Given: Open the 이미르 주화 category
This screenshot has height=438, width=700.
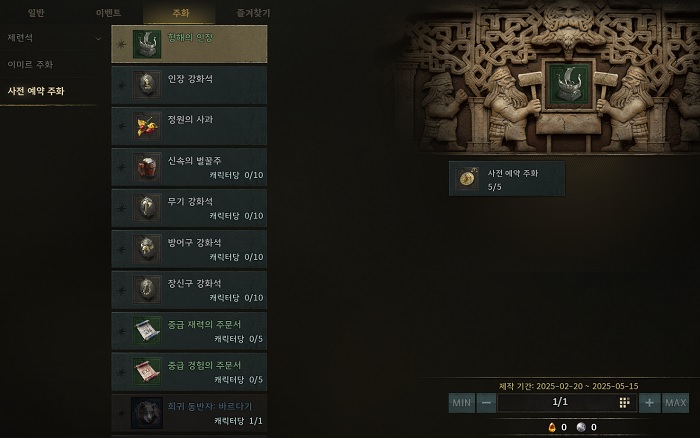Looking at the screenshot, I should 30,65.
